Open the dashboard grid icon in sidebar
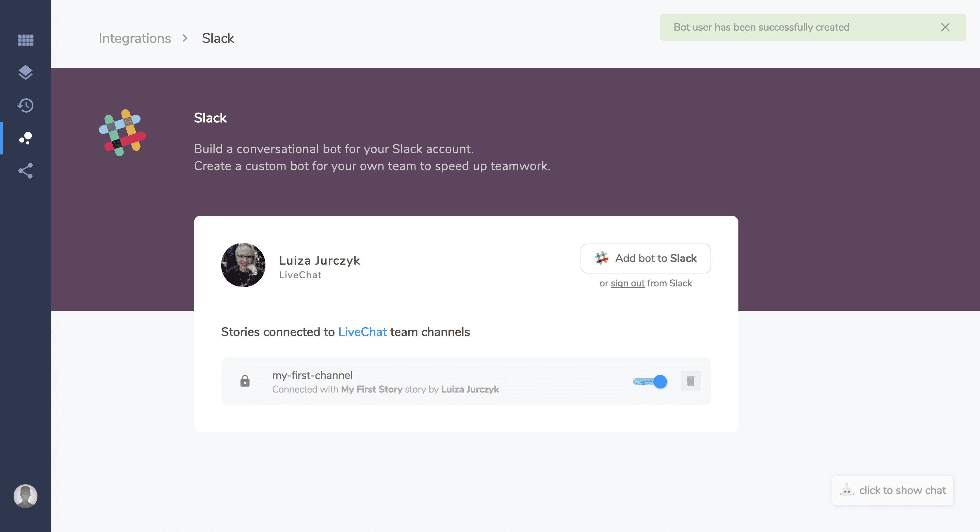Viewport: 980px width, 532px height. click(x=26, y=39)
